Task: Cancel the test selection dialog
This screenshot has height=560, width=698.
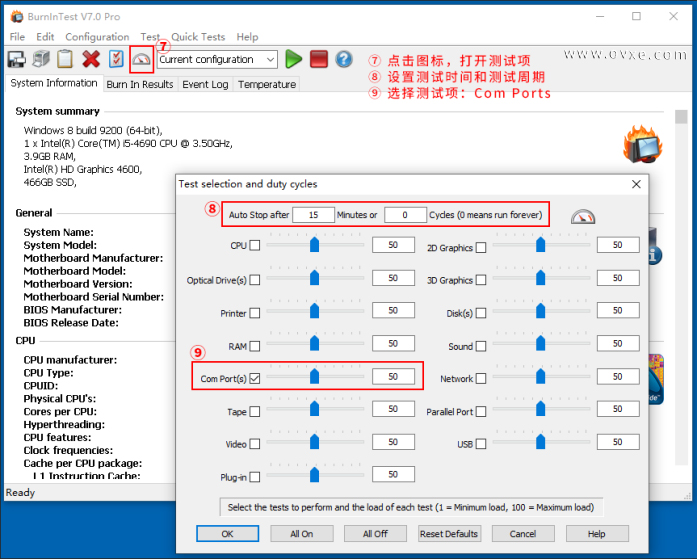Action: pyautogui.click(x=523, y=534)
